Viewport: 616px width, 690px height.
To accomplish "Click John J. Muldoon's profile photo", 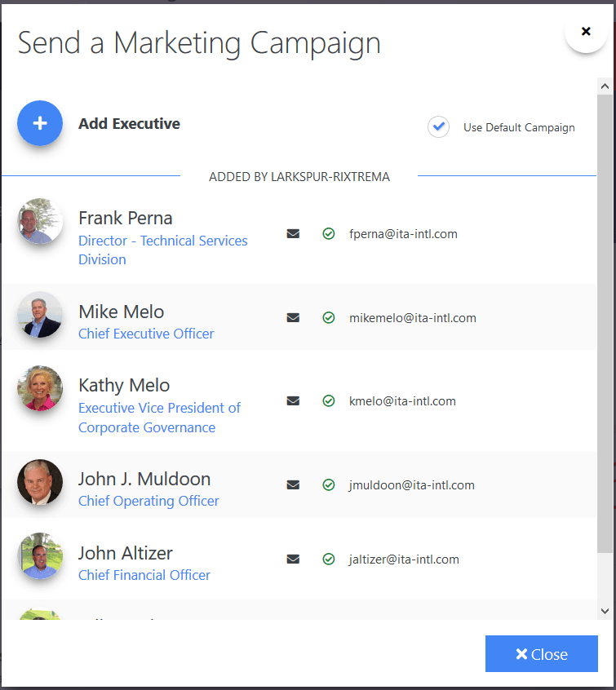I will 40,482.
